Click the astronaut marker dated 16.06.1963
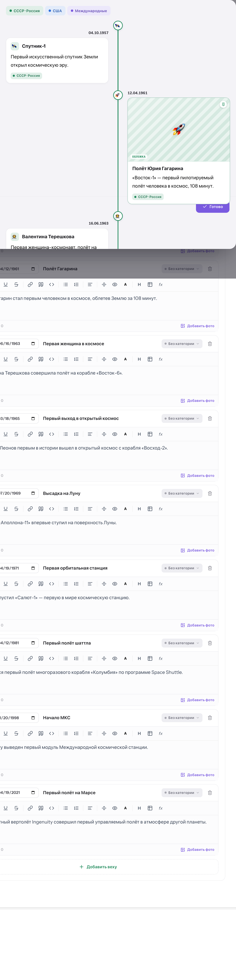 [118, 216]
